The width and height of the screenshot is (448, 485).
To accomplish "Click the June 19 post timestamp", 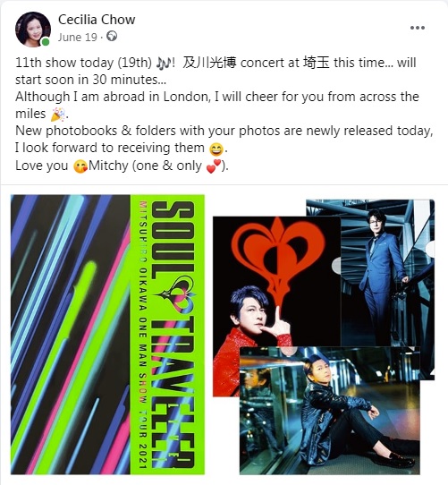I will (x=77, y=37).
